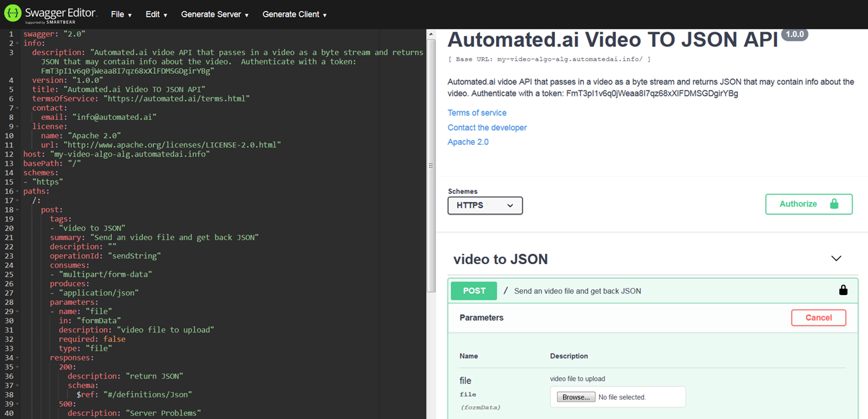The height and width of the screenshot is (419, 868).
Task: Fold the contact block at line 7
Action: click(x=17, y=107)
